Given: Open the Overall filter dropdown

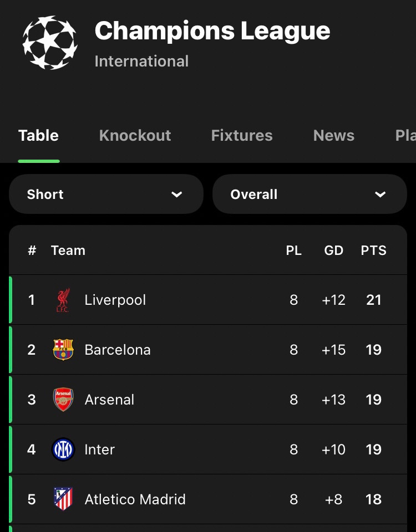Looking at the screenshot, I should pos(310,194).
